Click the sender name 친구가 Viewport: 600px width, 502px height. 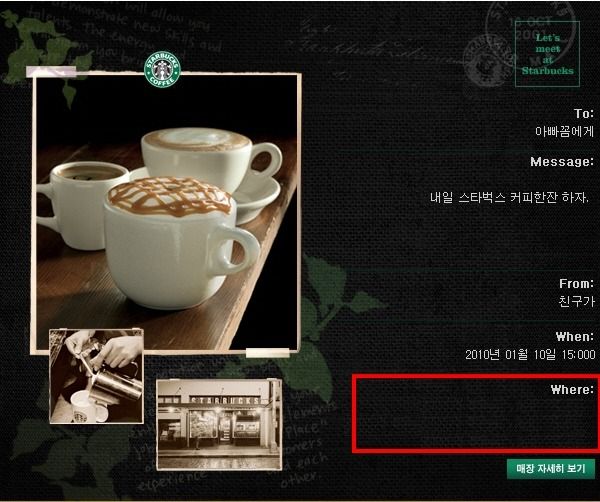576,301
